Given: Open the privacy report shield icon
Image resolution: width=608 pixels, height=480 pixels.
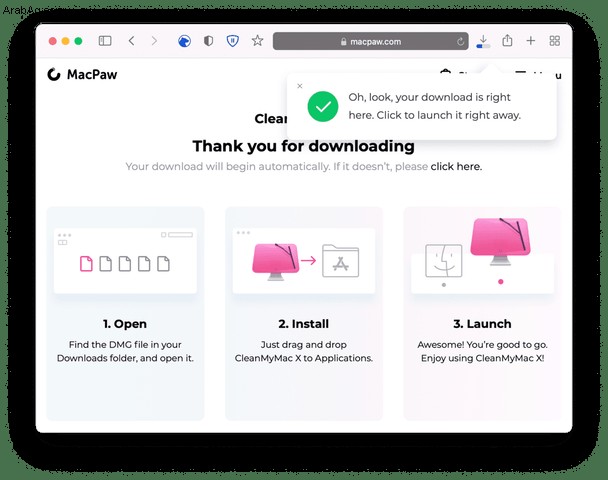Looking at the screenshot, I should (x=208, y=41).
